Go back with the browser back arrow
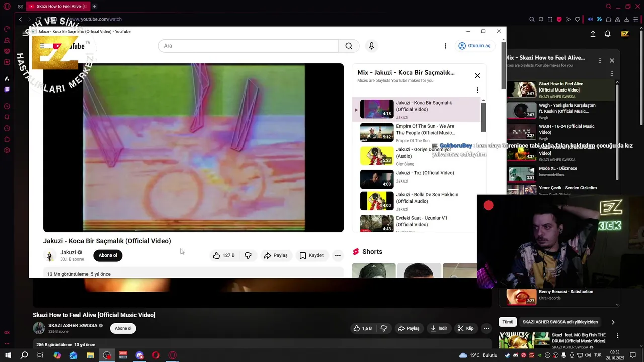This screenshot has width=644, height=362. click(x=20, y=19)
